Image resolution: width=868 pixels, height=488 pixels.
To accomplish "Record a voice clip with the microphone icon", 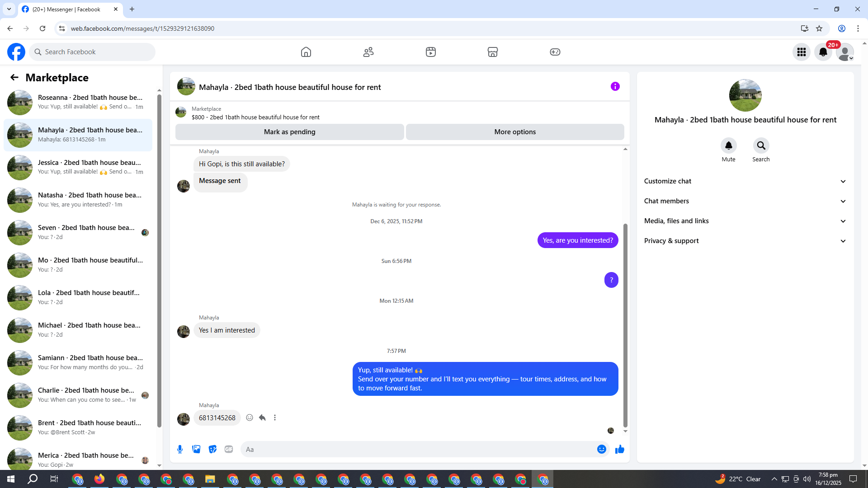I will pos(180,449).
